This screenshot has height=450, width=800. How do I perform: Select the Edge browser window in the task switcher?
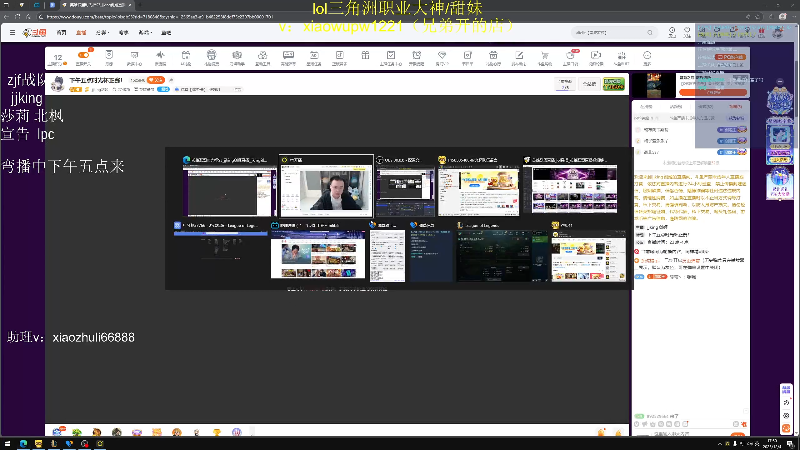[x=229, y=187]
